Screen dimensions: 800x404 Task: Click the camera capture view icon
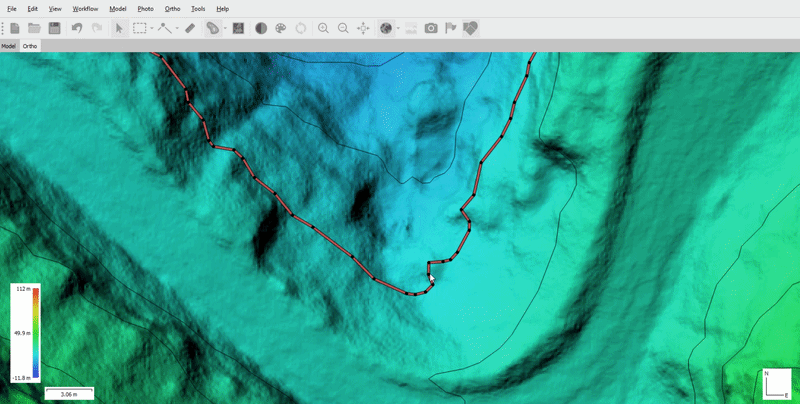pos(431,28)
